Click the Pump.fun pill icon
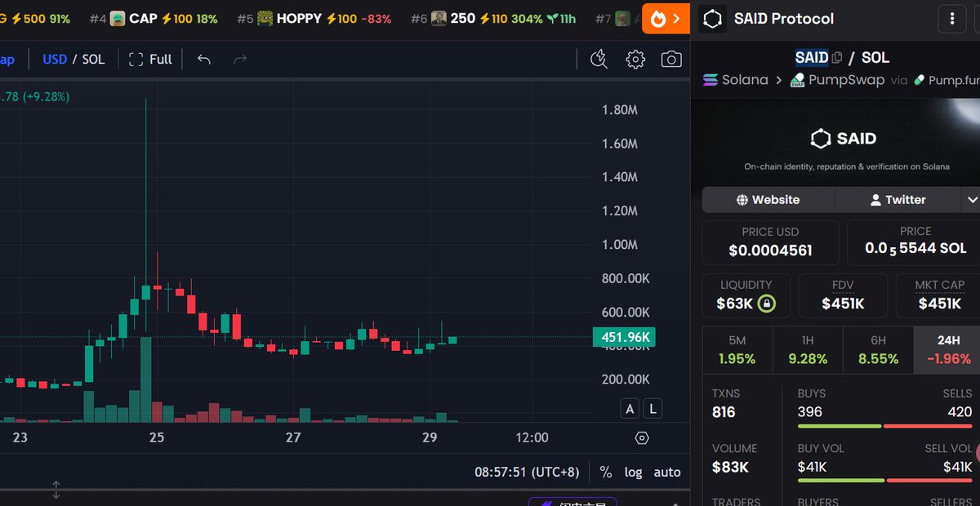 (x=919, y=80)
